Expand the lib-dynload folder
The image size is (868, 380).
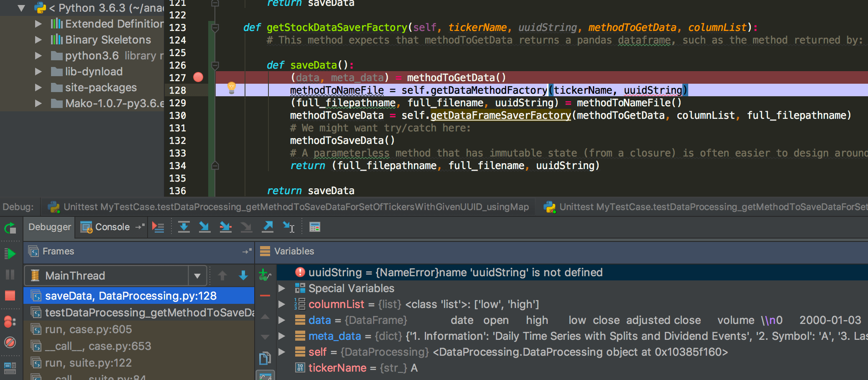click(x=38, y=72)
